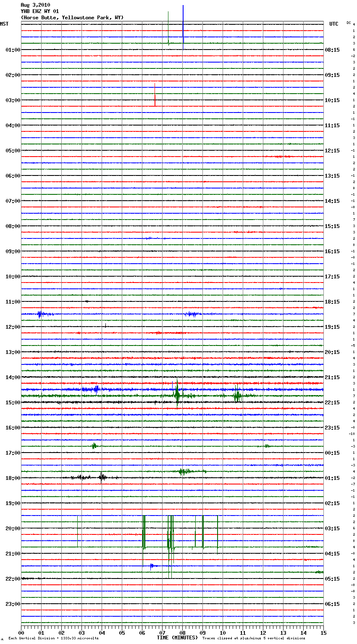Click the '19:15' UTC time label
Screen dimensions: 357x644
[x=332, y=327]
